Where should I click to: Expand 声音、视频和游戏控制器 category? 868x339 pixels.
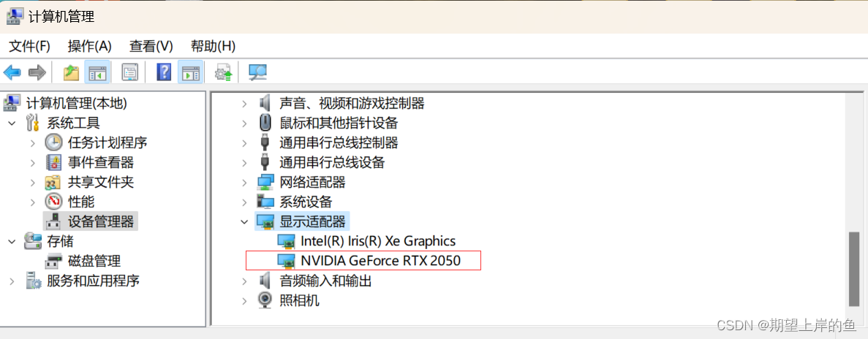point(244,103)
